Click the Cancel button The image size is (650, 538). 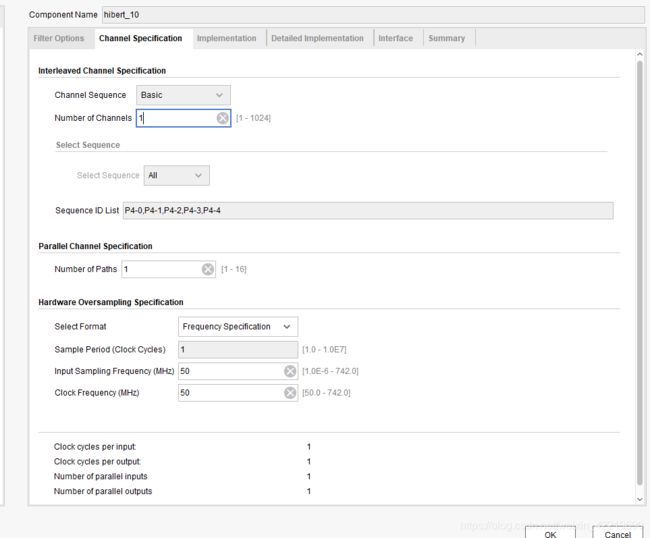pos(618,533)
